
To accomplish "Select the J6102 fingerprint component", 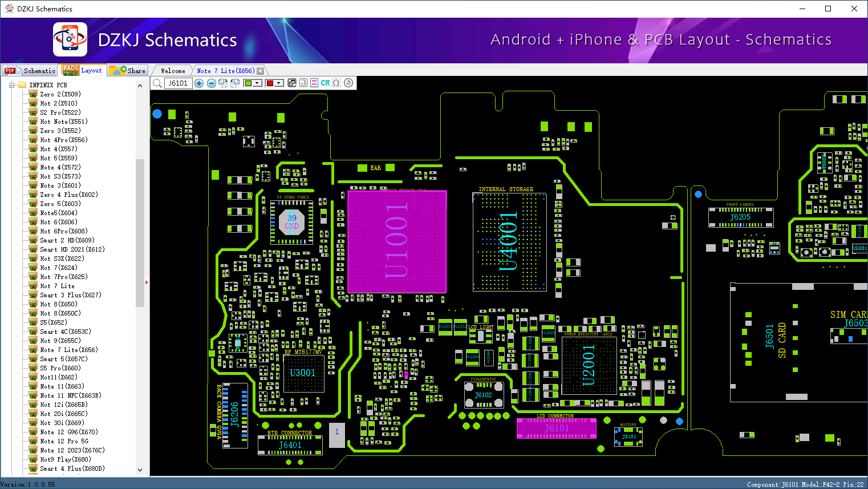I will coord(484,394).
